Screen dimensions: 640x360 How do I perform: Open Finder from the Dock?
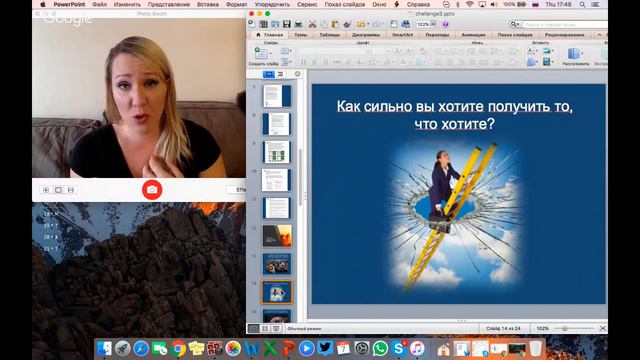[x=104, y=349]
